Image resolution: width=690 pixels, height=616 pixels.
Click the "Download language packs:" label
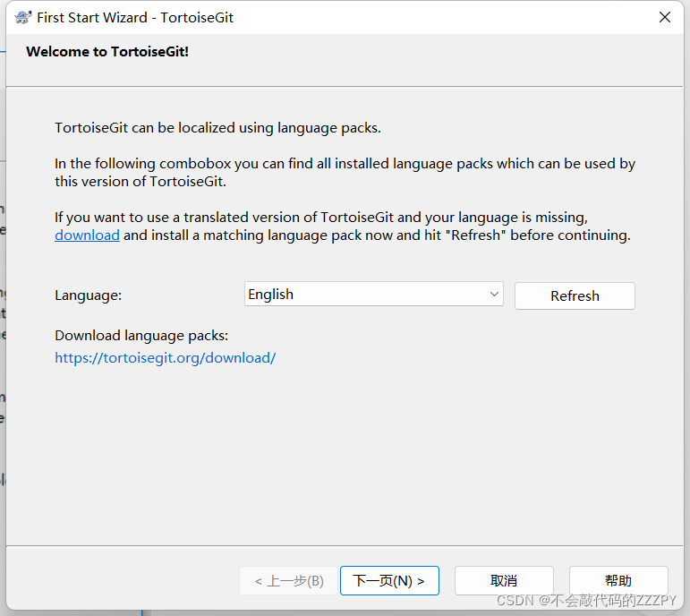coord(141,336)
